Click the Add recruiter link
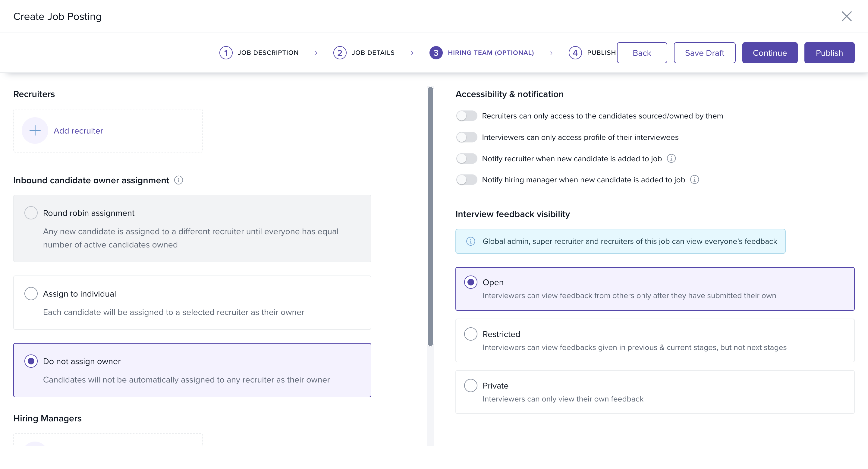Viewport: 868px width, 469px height. point(78,131)
